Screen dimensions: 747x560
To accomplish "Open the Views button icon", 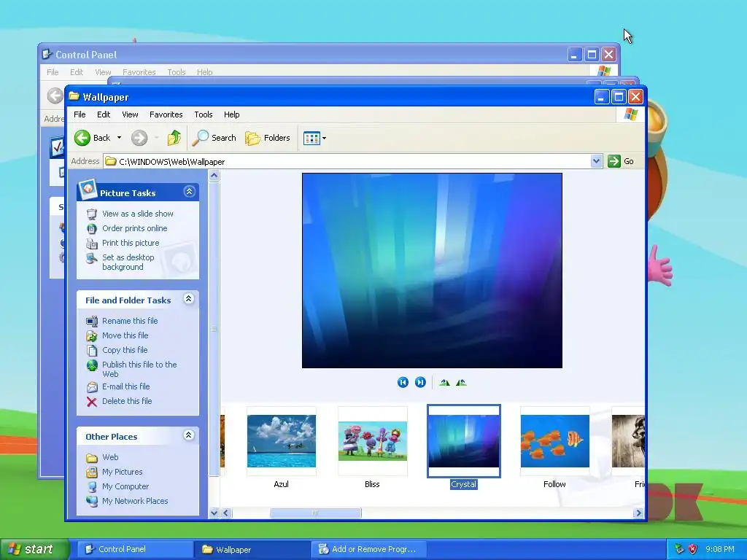I will pyautogui.click(x=311, y=139).
